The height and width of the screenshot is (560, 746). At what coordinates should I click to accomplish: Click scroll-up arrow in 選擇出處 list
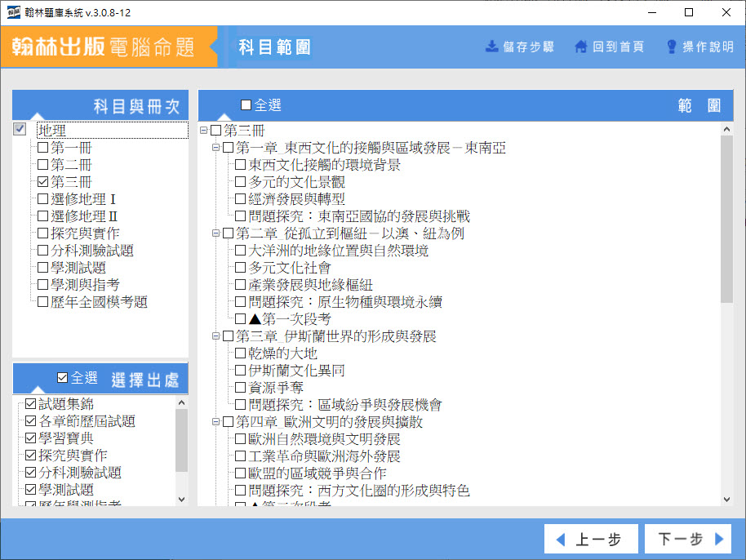click(x=181, y=403)
